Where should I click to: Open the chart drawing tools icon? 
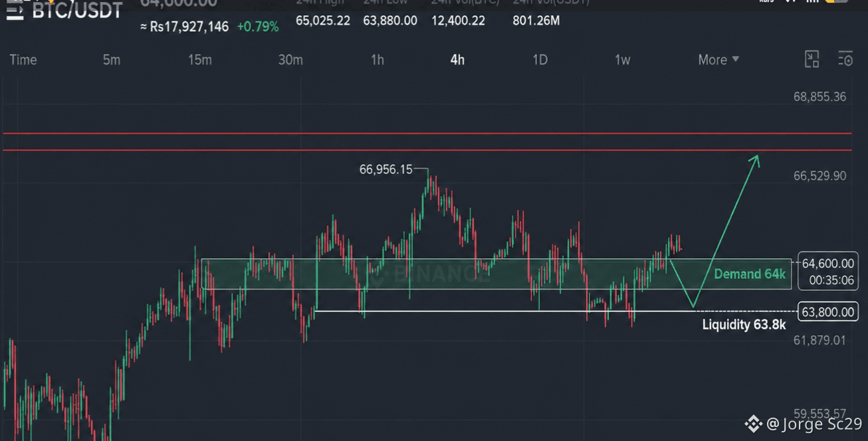[x=812, y=59]
